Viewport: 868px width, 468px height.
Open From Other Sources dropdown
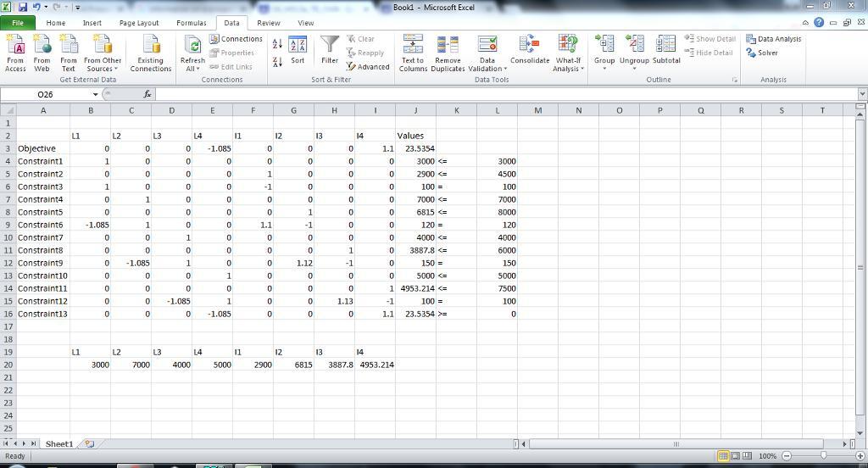[103, 53]
